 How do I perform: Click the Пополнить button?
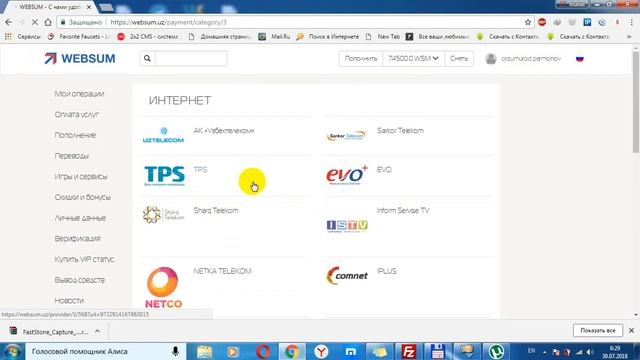click(x=361, y=59)
